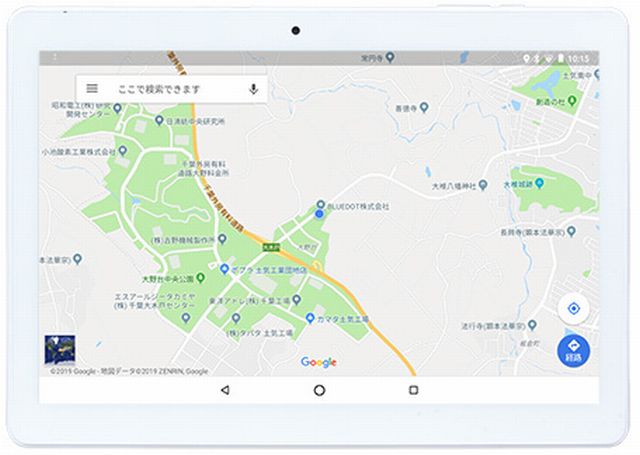Tap the Android home circle button
This screenshot has width=640, height=455.
pyautogui.click(x=319, y=391)
